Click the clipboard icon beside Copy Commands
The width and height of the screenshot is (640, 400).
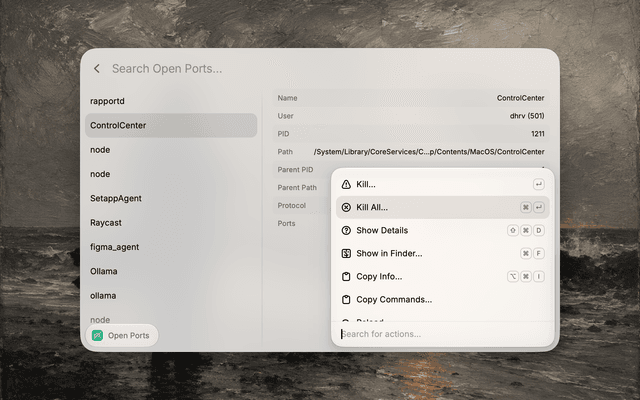click(346, 300)
